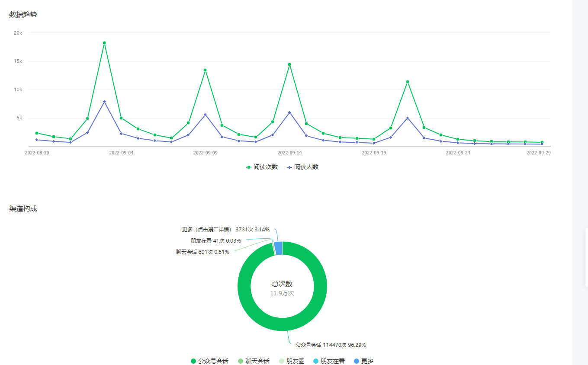Select the green 阅读次数 point on 2022-08-30
The image size is (588, 365).
point(37,133)
